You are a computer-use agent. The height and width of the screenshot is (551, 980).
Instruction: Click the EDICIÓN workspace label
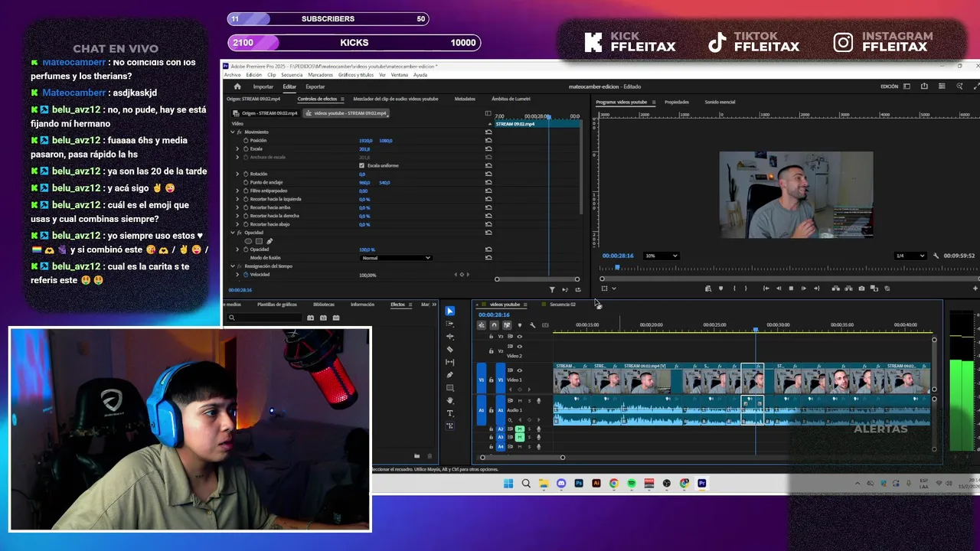[890, 86]
